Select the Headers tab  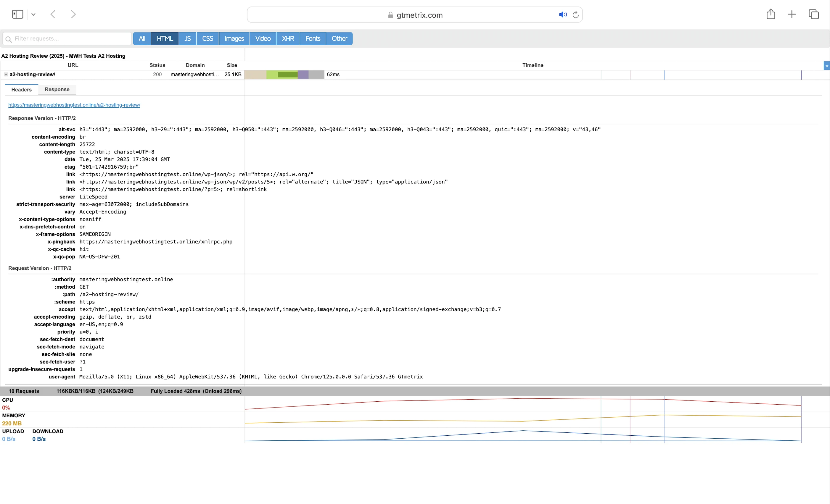click(x=21, y=90)
